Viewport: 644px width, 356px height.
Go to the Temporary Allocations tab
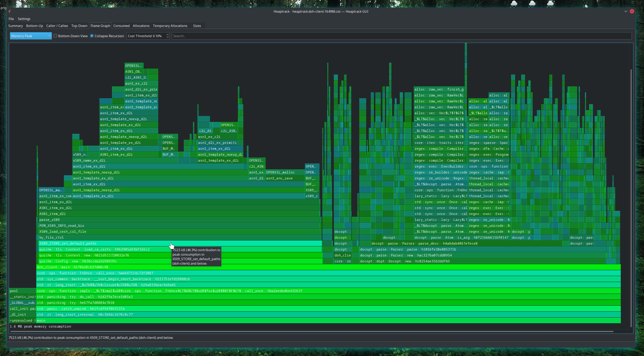(170, 26)
